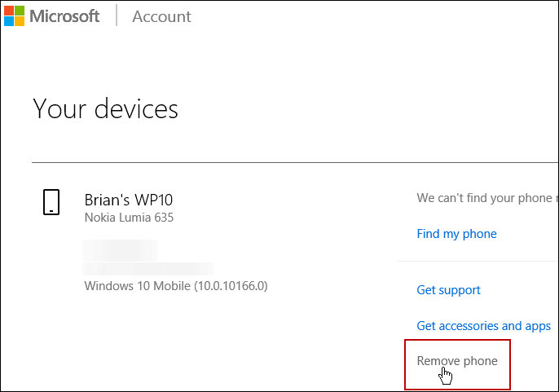Click the Nokia Lumia 635 model text
This screenshot has width=559, height=392.
click(129, 218)
